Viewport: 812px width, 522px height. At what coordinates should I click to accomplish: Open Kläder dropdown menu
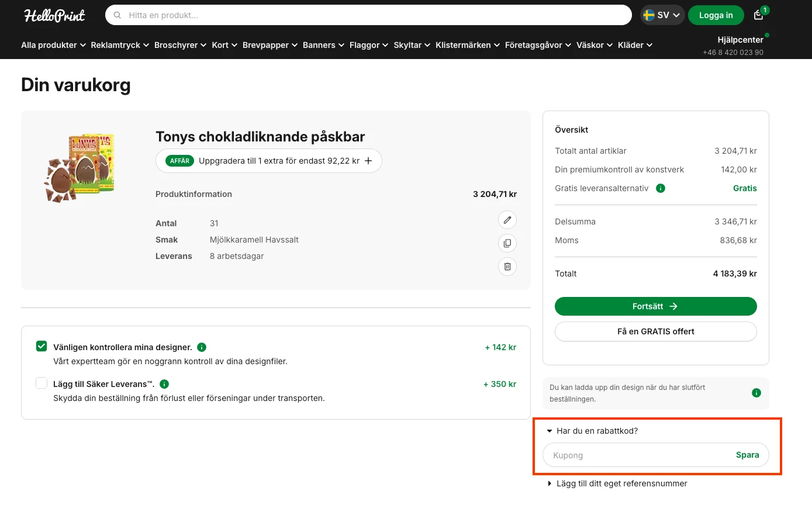pos(635,45)
